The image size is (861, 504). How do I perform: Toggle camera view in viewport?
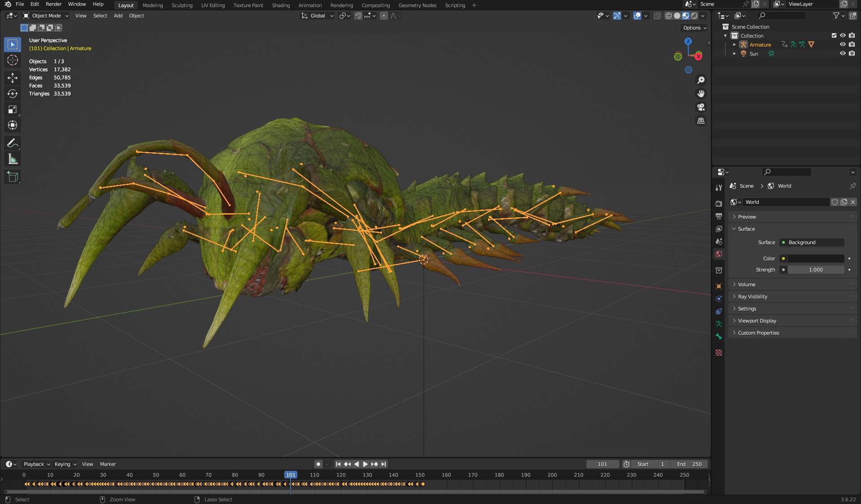tap(700, 107)
